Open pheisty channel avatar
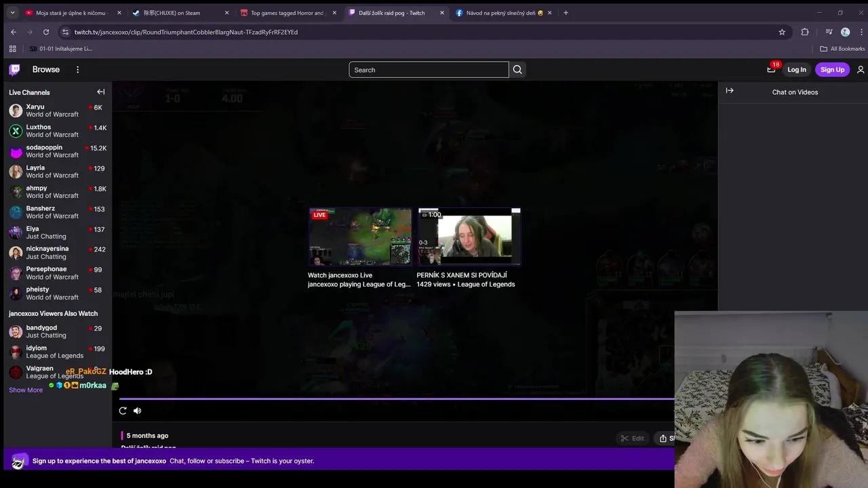 tap(16, 293)
